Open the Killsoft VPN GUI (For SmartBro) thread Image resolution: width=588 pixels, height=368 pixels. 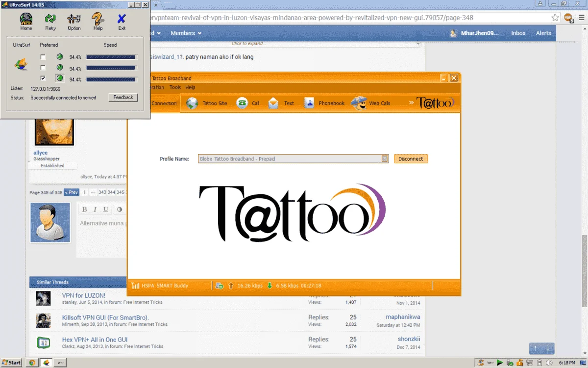tap(105, 317)
